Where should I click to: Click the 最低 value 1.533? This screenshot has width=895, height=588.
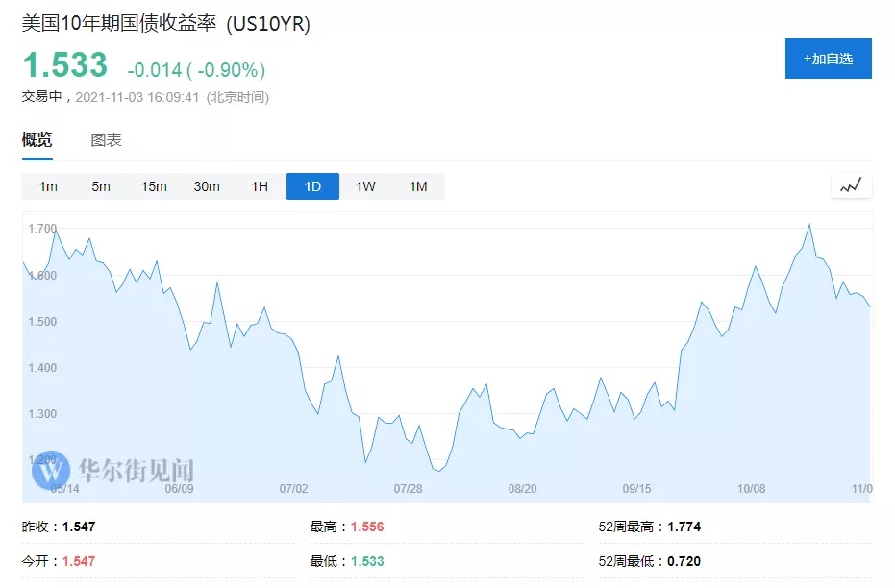point(367,561)
